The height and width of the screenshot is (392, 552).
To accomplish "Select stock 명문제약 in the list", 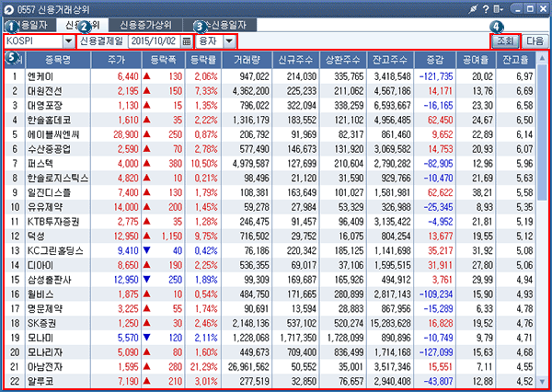I will pos(45,308).
